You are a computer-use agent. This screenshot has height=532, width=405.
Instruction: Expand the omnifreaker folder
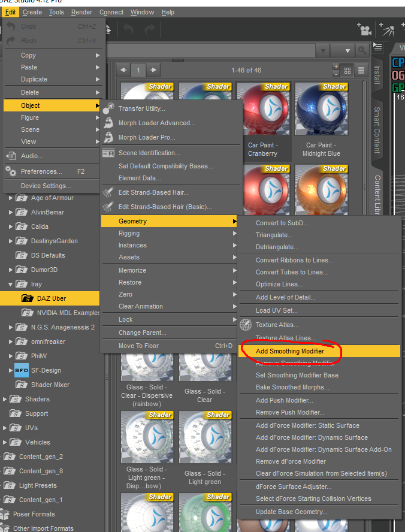[x=11, y=341]
